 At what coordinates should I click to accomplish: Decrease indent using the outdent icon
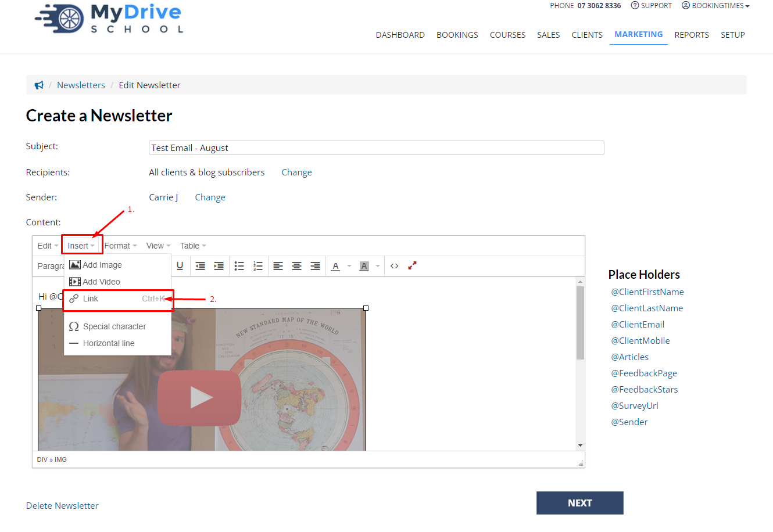pos(200,266)
